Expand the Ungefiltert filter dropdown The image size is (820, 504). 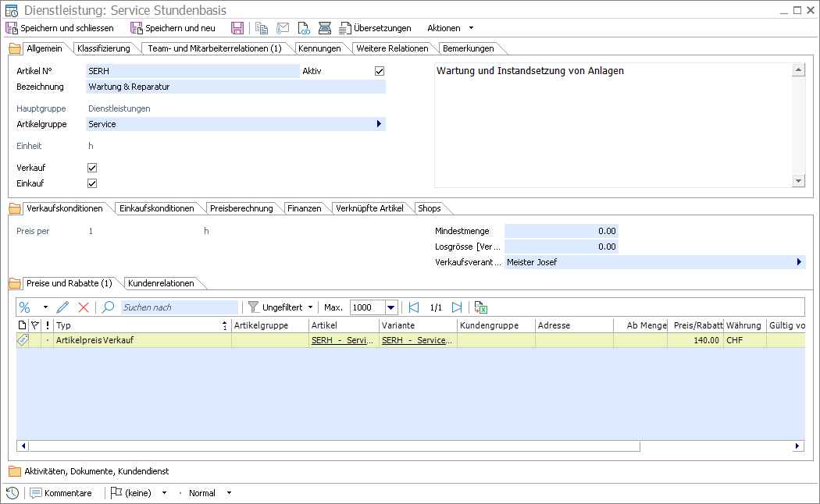[x=310, y=307]
